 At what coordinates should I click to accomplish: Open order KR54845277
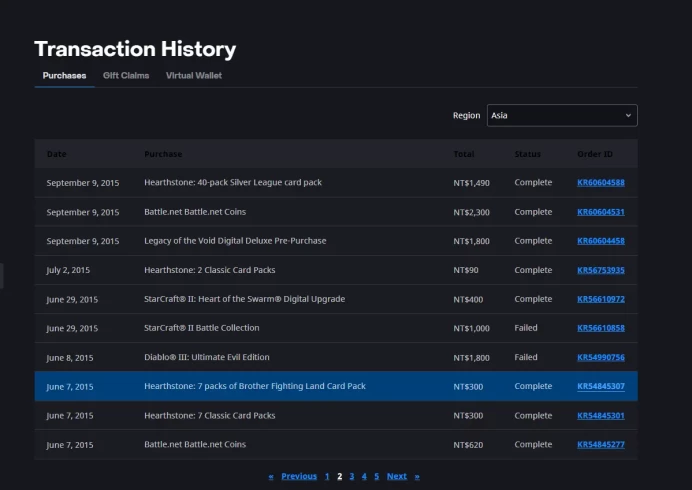click(601, 445)
